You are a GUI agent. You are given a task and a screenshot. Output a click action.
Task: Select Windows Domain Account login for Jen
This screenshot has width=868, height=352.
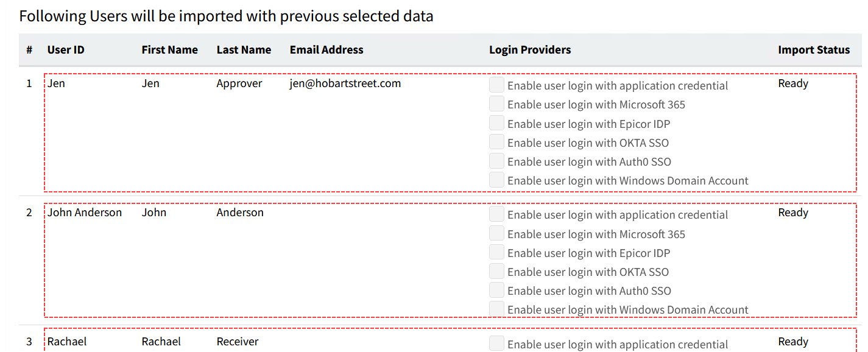click(x=496, y=180)
